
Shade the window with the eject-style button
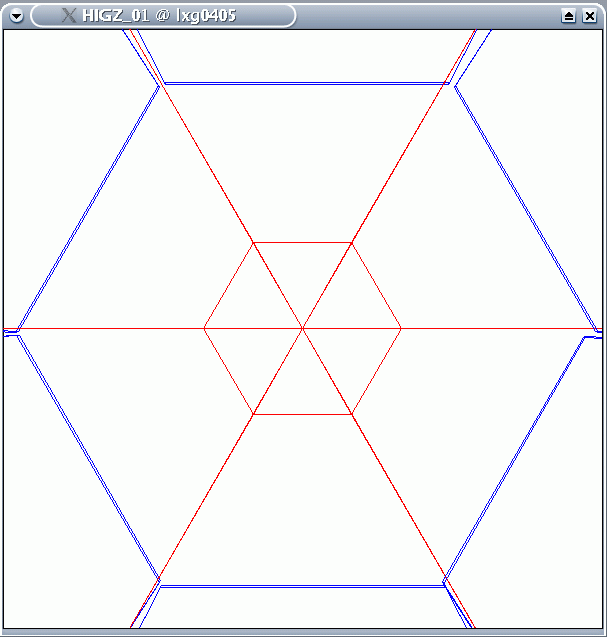(568, 16)
